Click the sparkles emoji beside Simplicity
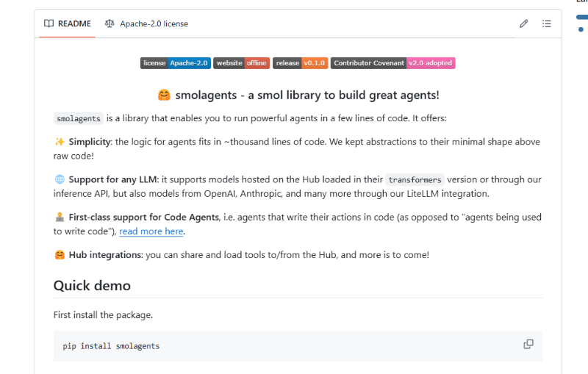588x374 pixels. 60,142
